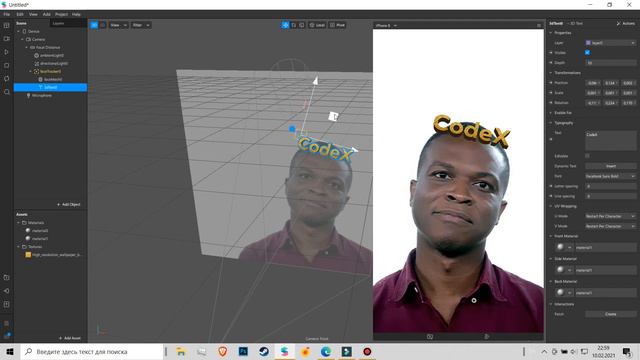Screen dimensions: 640x360
Task: Click the play/restart icon in left sidebar
Action: coord(7,52)
